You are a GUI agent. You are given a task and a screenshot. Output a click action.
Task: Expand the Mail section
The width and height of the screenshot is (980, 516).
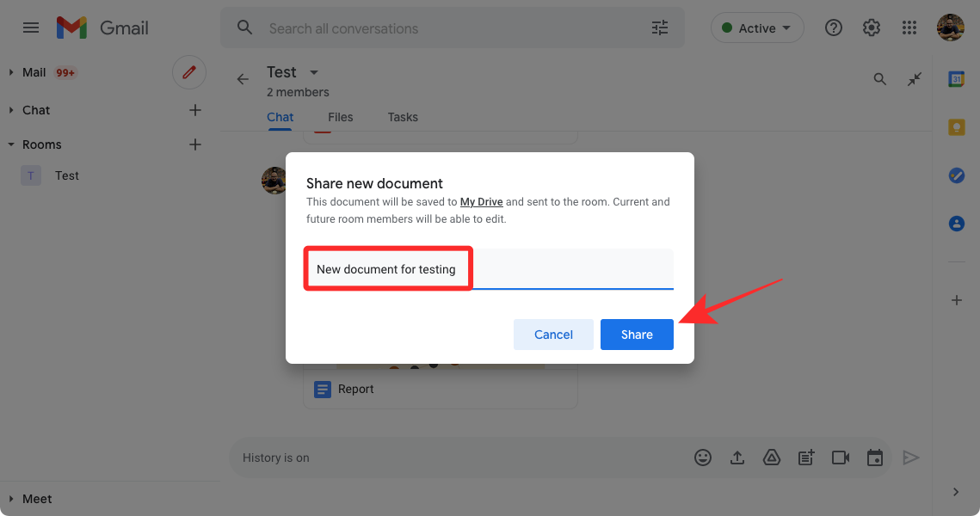point(11,72)
